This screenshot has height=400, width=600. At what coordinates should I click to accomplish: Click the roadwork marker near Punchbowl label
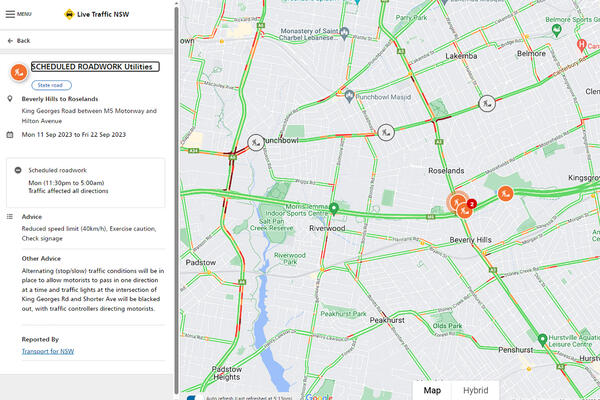(256, 143)
